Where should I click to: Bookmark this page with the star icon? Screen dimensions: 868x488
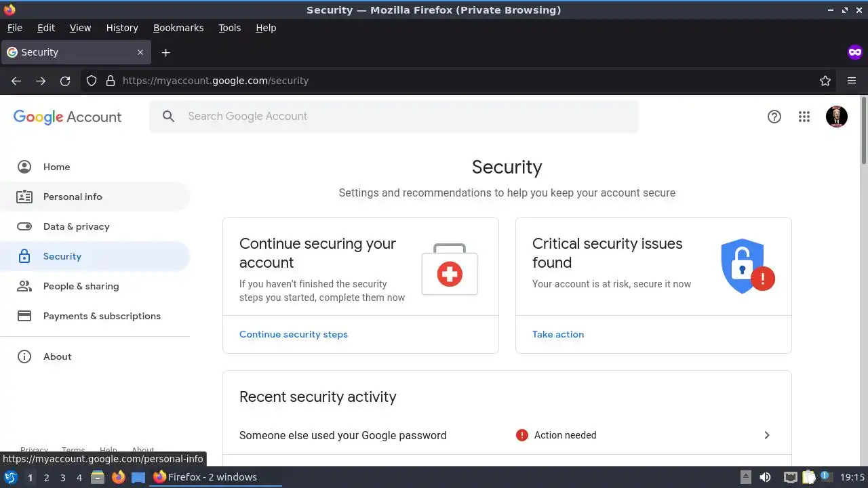pos(825,81)
